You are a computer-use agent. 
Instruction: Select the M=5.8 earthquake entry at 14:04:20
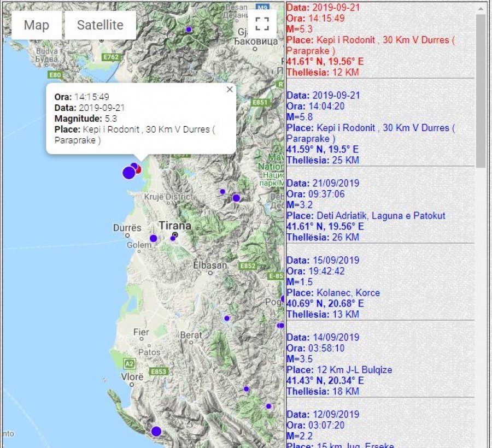(380, 128)
